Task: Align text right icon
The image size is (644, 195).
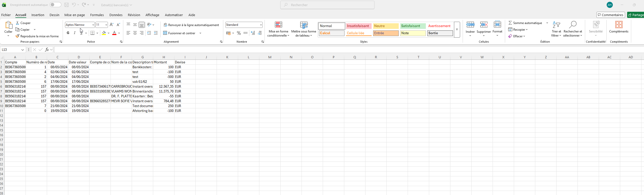Action: click(142, 33)
